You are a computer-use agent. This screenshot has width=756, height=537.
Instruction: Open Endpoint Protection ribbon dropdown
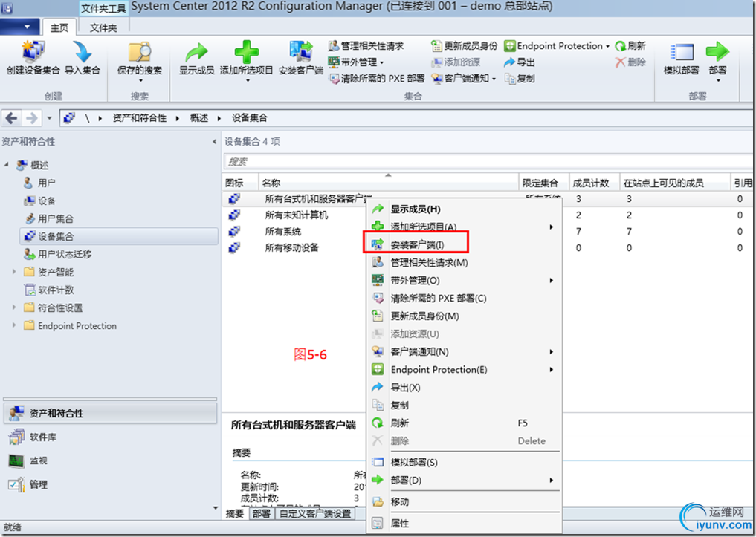click(557, 46)
